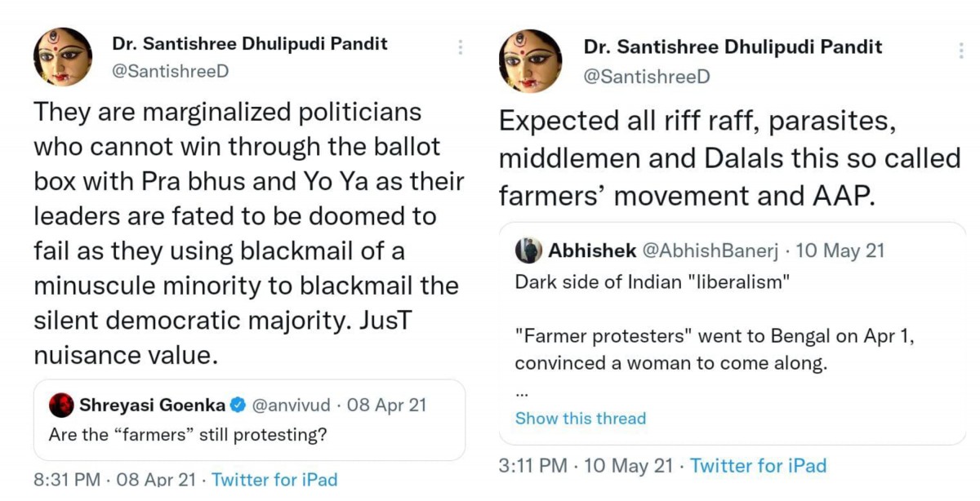Click left tweet's author display name
980x501 pixels.
tap(249, 43)
